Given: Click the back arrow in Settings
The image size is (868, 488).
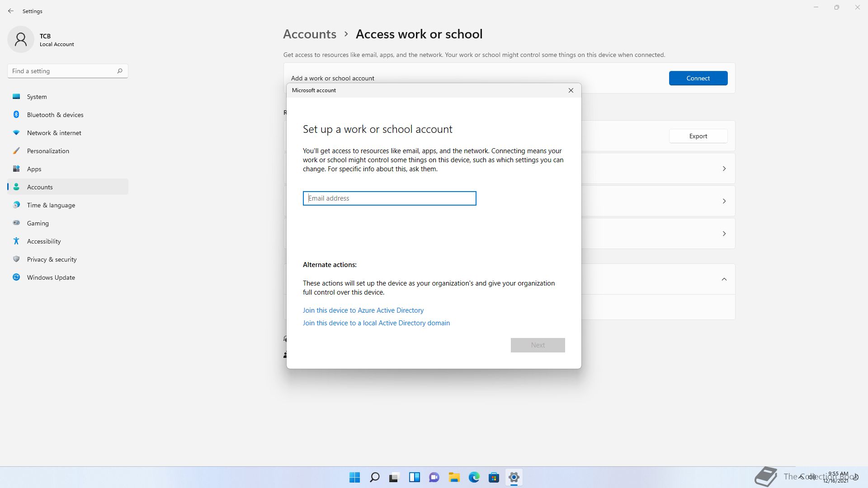Looking at the screenshot, I should point(11,11).
